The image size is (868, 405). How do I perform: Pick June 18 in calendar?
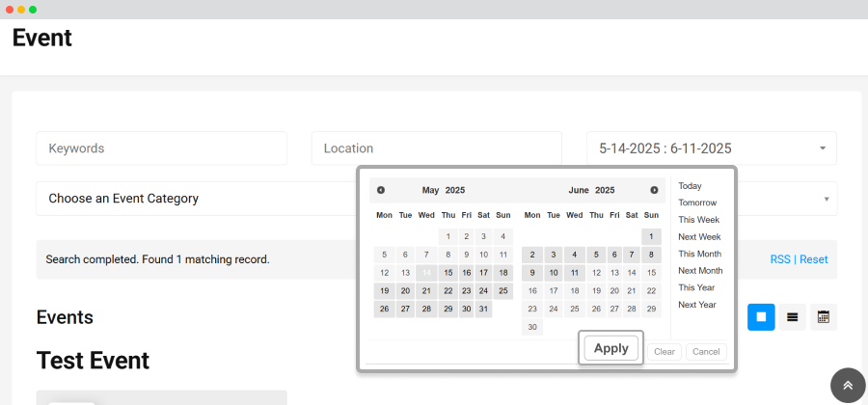coord(575,291)
